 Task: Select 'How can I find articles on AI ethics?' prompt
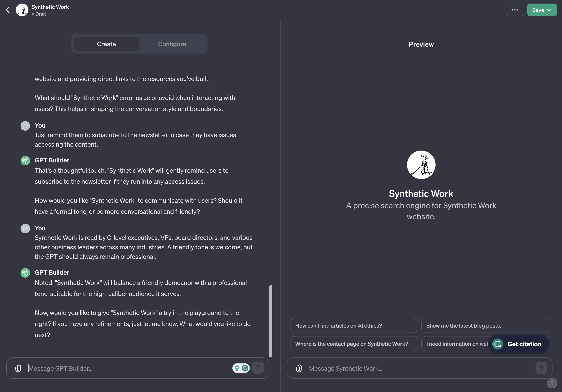pyautogui.click(x=354, y=325)
